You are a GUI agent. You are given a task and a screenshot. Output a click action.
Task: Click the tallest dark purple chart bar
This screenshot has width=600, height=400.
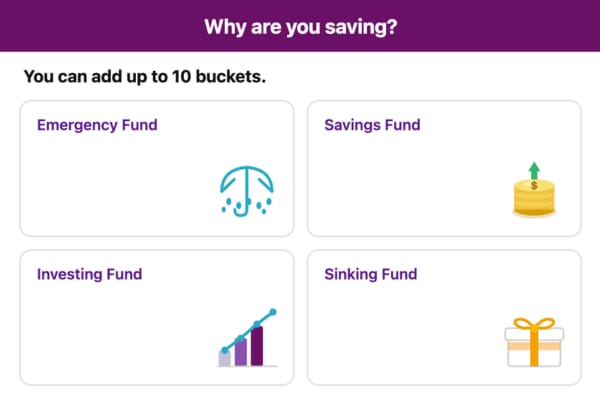(x=257, y=345)
